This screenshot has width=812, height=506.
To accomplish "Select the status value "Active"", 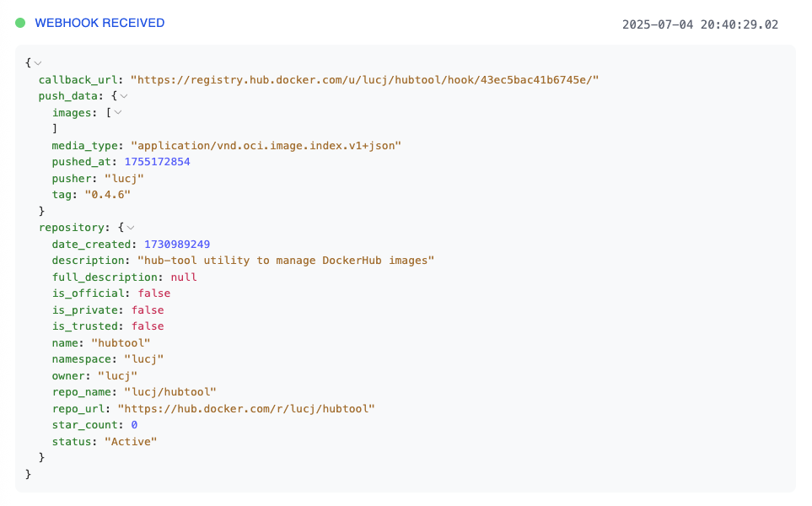I will pos(131,442).
